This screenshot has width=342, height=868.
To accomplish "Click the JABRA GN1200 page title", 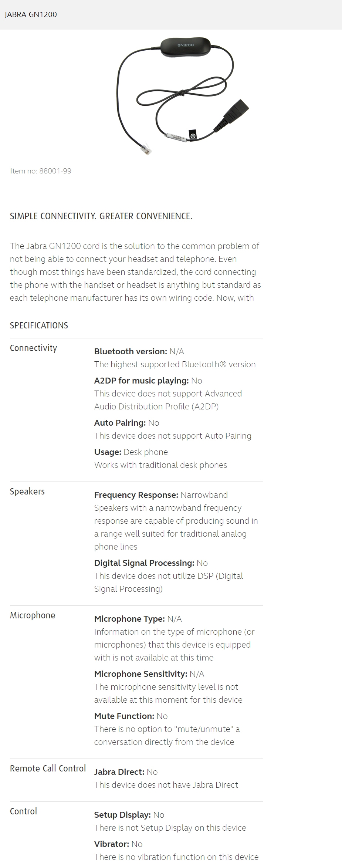I will (x=31, y=14).
